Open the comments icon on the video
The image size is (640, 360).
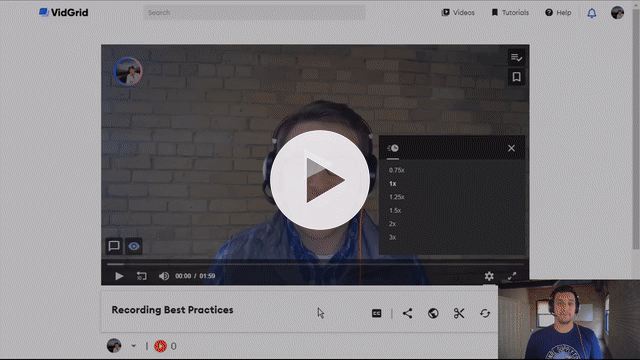[x=114, y=246]
